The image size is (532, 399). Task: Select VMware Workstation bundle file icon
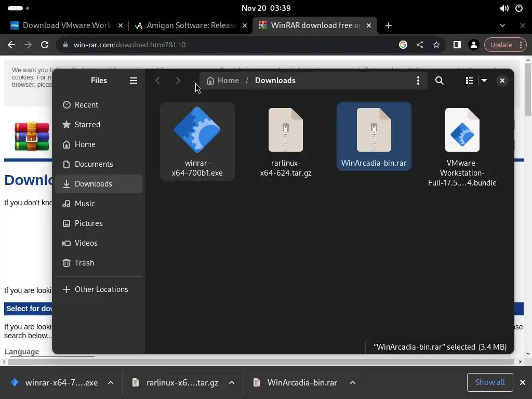tap(462, 129)
